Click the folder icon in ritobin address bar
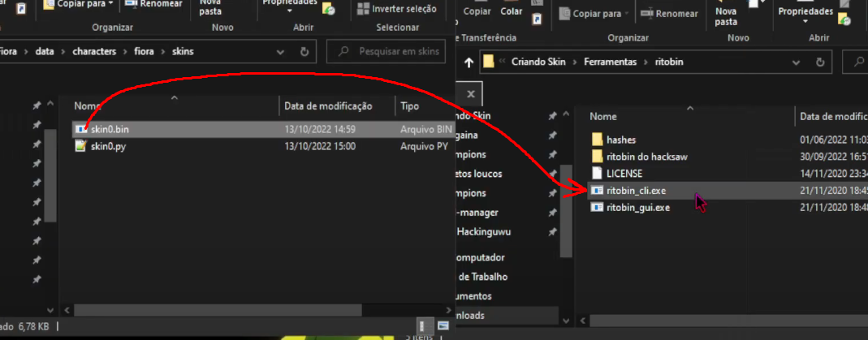This screenshot has width=868, height=340. [488, 62]
